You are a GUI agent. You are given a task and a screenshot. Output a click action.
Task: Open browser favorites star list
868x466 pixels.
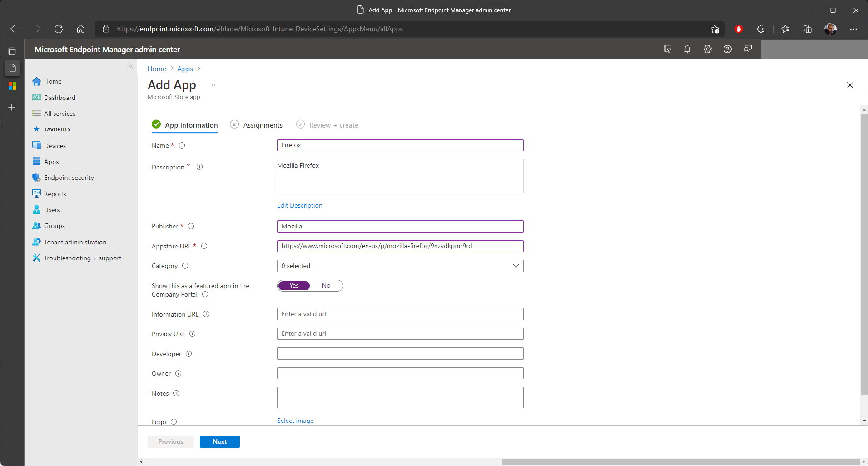click(785, 29)
